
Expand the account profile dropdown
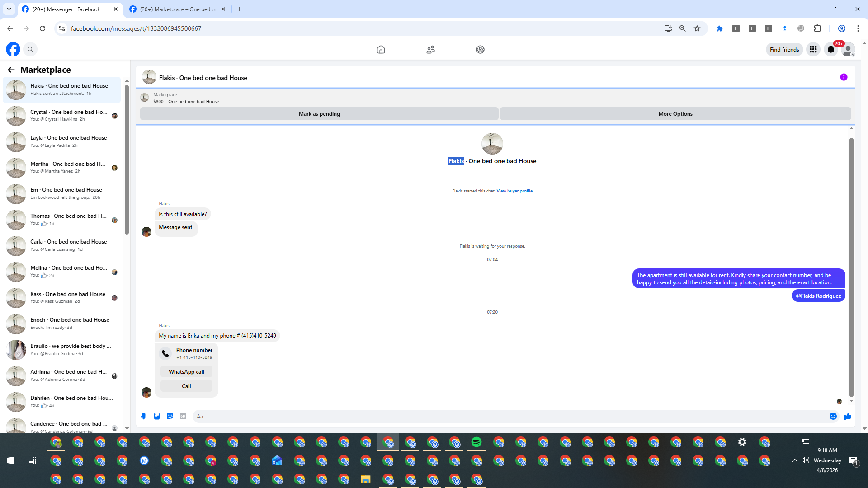click(x=849, y=50)
